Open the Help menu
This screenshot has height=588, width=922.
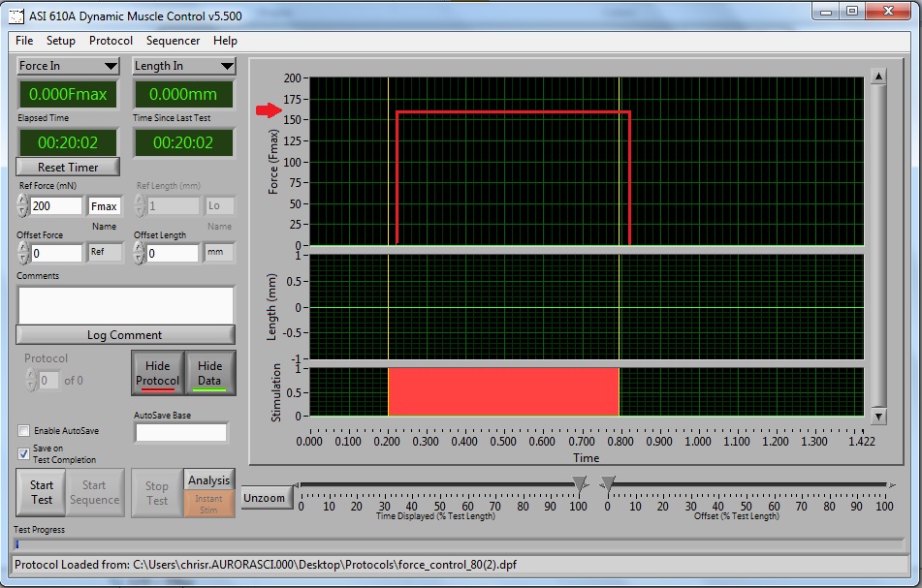pyautogui.click(x=225, y=41)
